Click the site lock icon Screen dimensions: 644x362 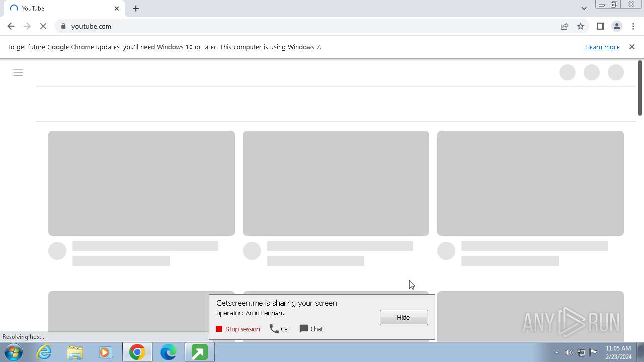(x=63, y=26)
